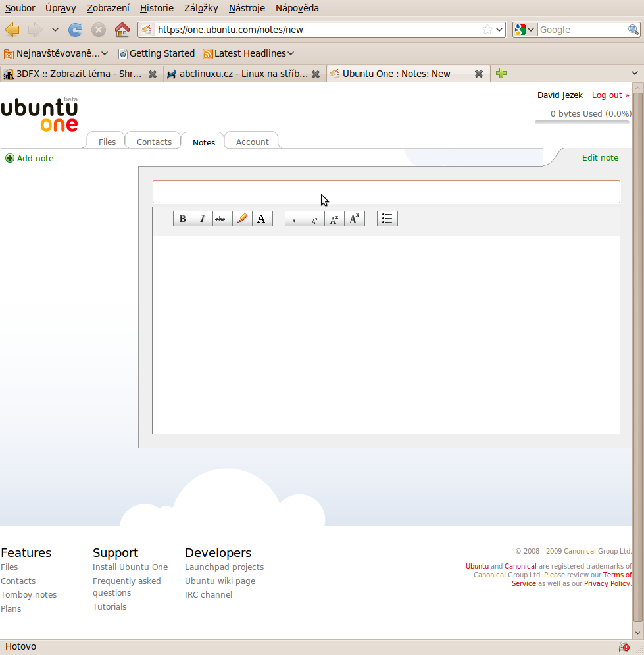Switch to the Account tab

pyautogui.click(x=252, y=142)
